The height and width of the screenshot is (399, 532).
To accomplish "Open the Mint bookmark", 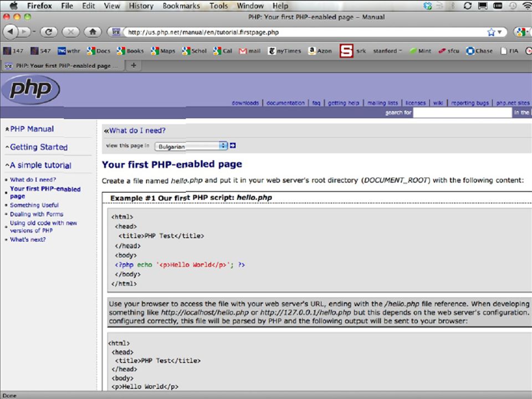I will pos(420,51).
